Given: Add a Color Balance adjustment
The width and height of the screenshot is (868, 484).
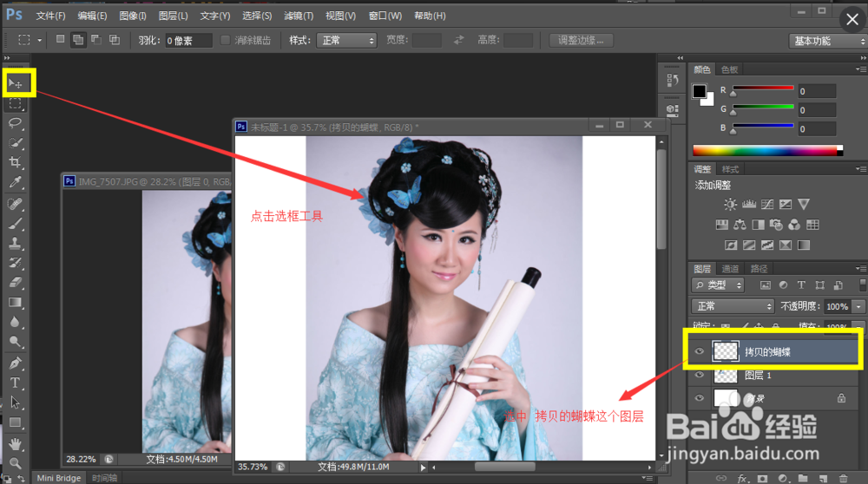Looking at the screenshot, I should pyautogui.click(x=740, y=225).
